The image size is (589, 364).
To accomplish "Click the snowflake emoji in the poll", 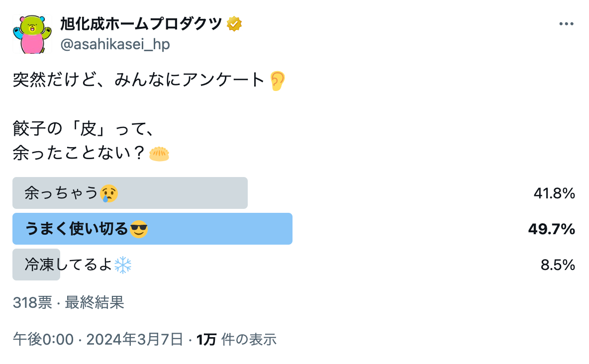I will click(123, 265).
